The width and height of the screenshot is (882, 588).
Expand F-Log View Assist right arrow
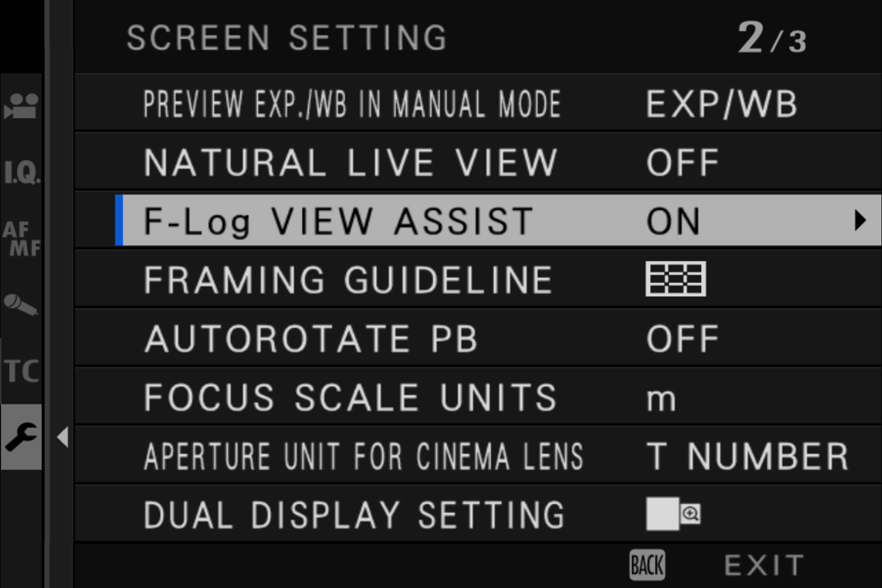[x=859, y=220]
